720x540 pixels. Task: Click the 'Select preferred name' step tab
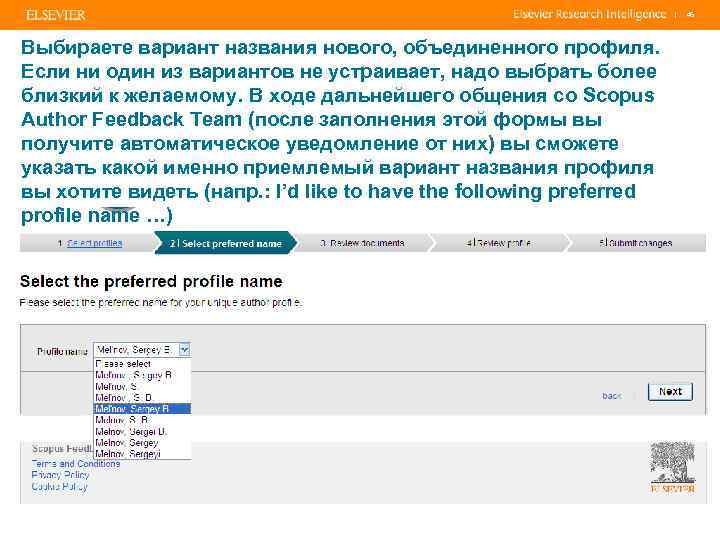225,243
